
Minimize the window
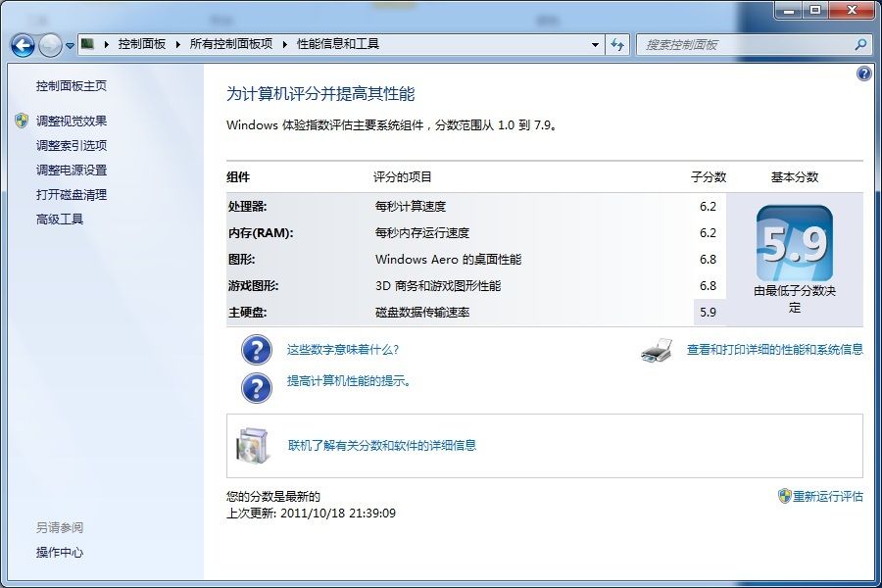(789, 10)
